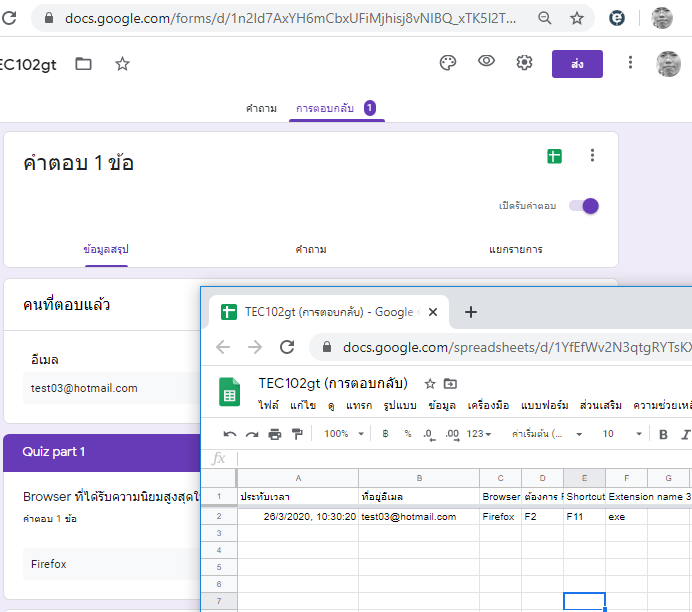Screen dimensions: 692x612
Task: Open form settings gear icon
Action: [x=524, y=63]
